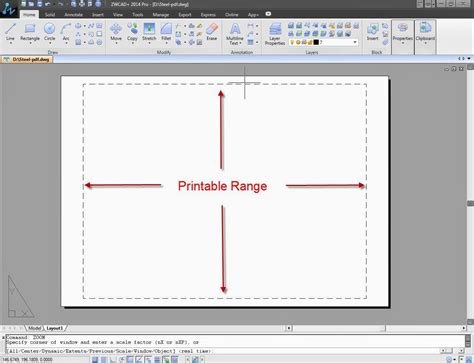Image resolution: width=474 pixels, height=363 pixels.
Task: Expand the Line tool dropdown arrow
Action: coord(10,43)
